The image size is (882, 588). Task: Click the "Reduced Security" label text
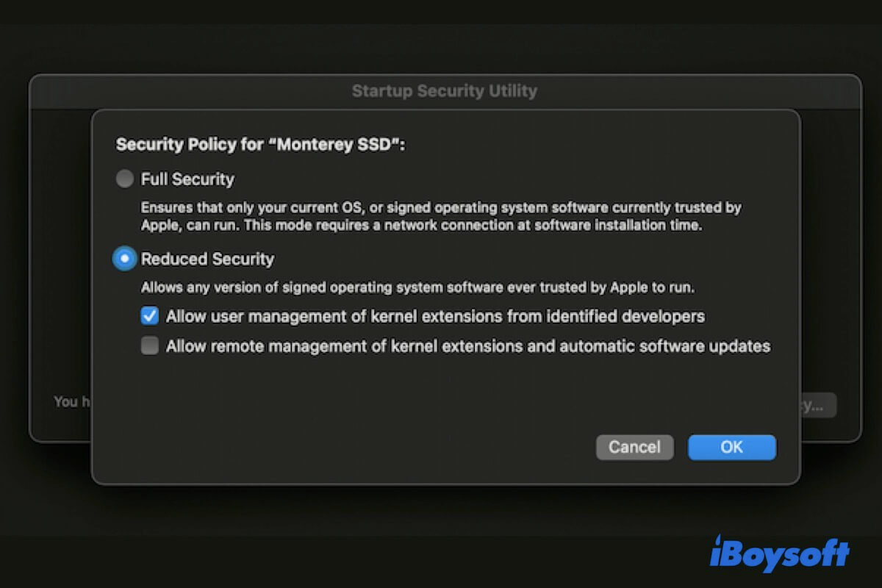point(207,259)
